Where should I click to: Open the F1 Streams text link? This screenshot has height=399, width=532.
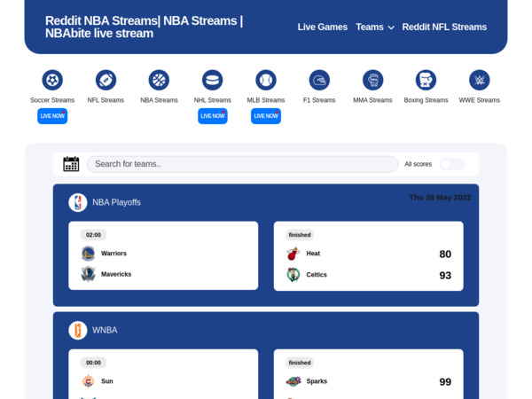coord(319,100)
